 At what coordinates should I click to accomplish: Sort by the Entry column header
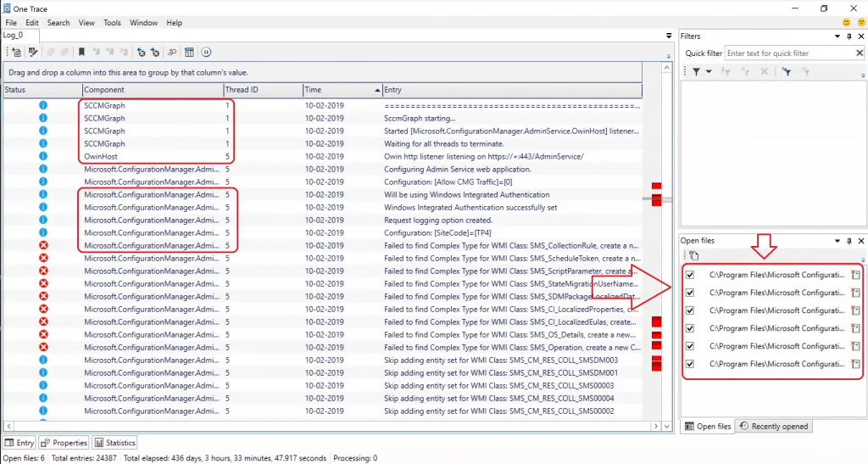click(512, 90)
